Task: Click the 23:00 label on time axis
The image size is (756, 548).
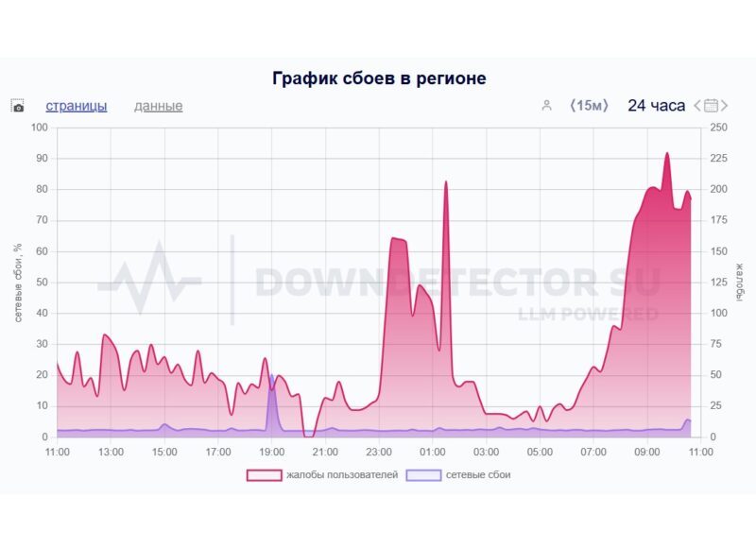Action: (x=379, y=453)
